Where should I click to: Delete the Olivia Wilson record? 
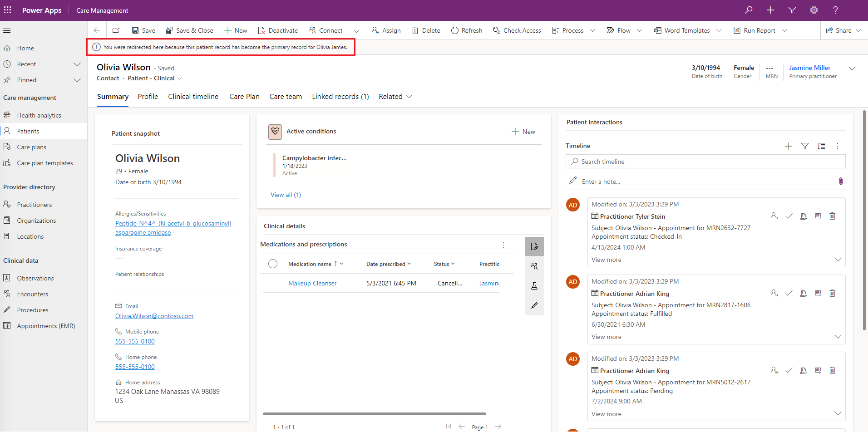[426, 30]
